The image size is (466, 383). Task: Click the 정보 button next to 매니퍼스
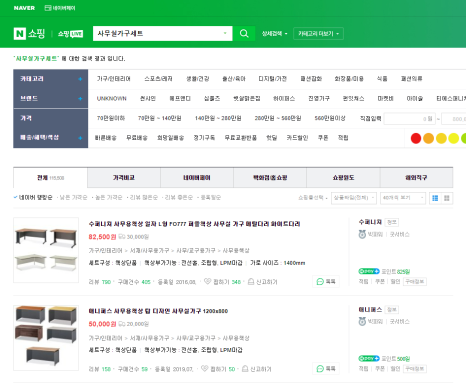click(392, 309)
